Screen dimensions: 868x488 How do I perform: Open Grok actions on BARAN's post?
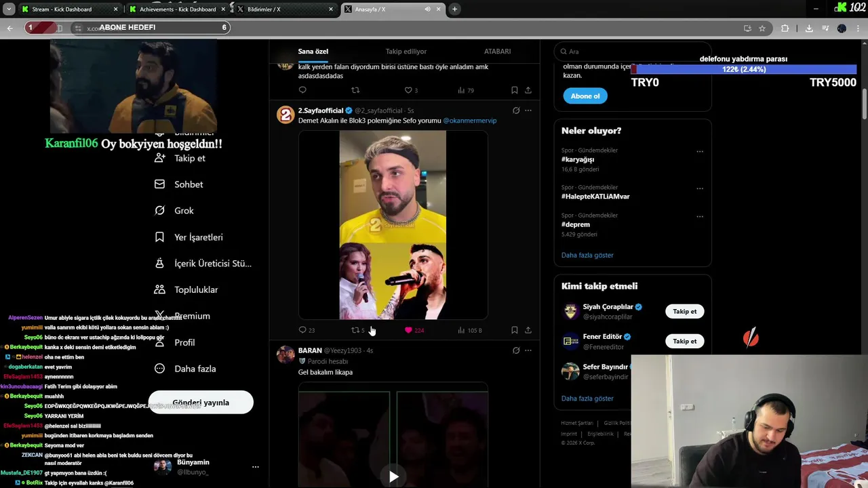click(516, 350)
